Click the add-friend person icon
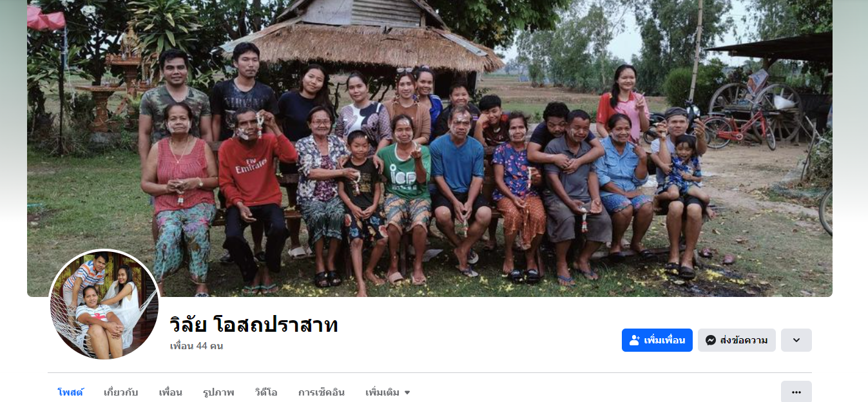The width and height of the screenshot is (868, 402). [x=635, y=340]
